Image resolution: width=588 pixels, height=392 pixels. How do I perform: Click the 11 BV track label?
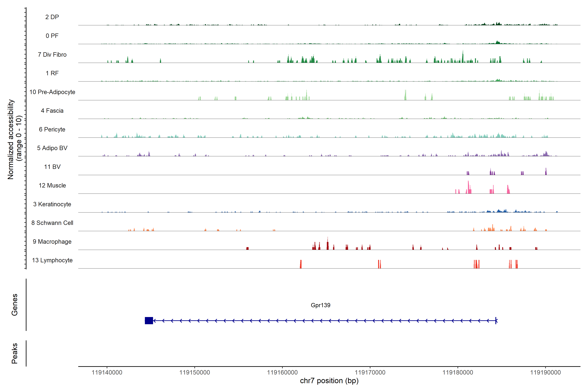pyautogui.click(x=52, y=167)
